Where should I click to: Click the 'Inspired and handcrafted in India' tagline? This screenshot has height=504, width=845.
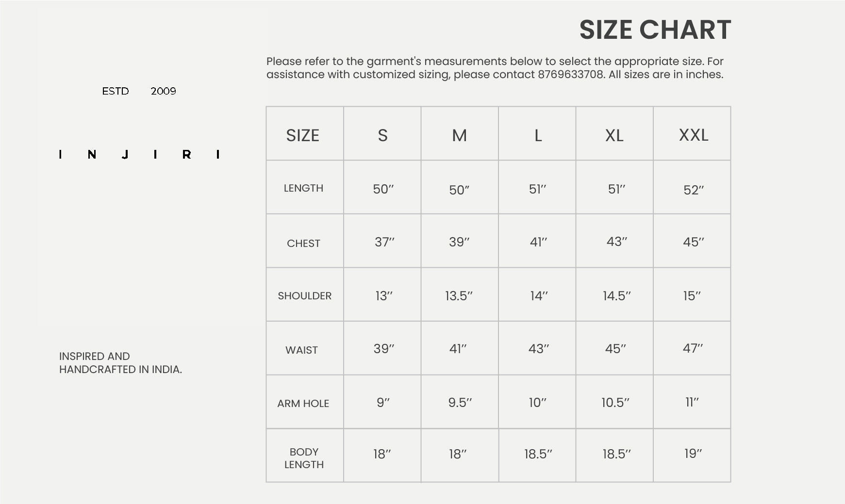(x=120, y=363)
